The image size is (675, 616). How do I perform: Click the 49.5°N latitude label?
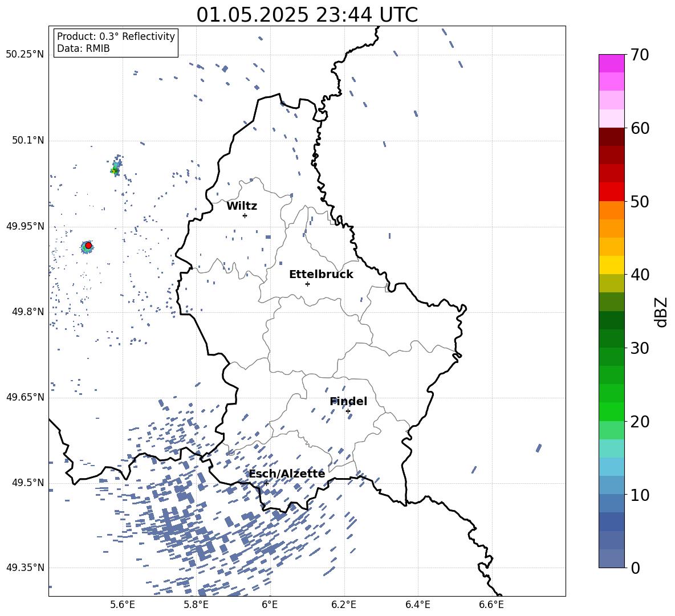pos(28,482)
